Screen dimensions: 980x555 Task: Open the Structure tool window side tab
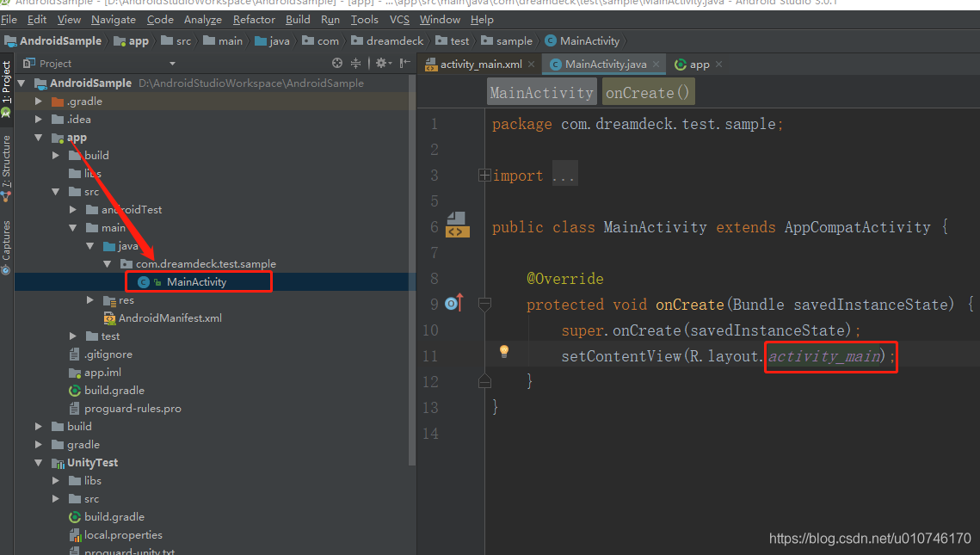[6, 168]
